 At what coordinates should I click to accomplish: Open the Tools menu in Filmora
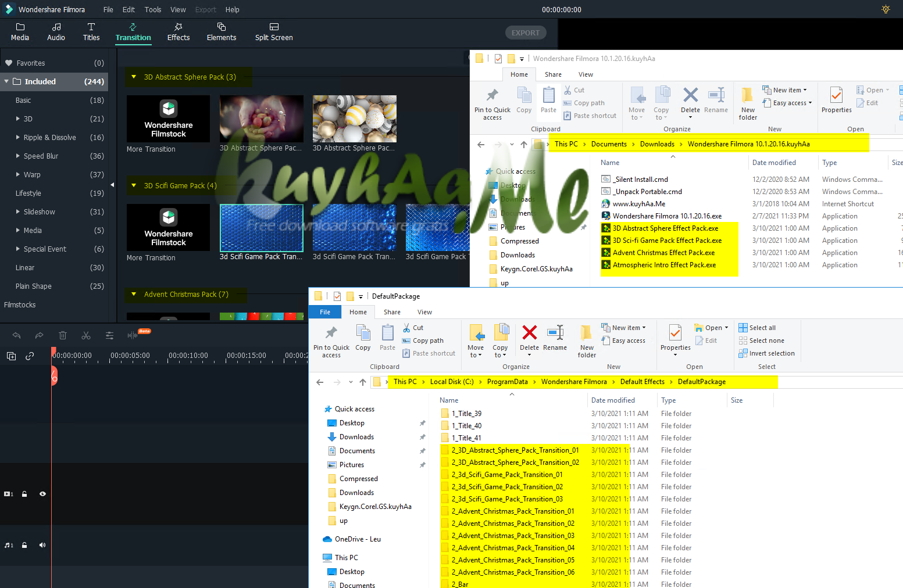tap(153, 9)
